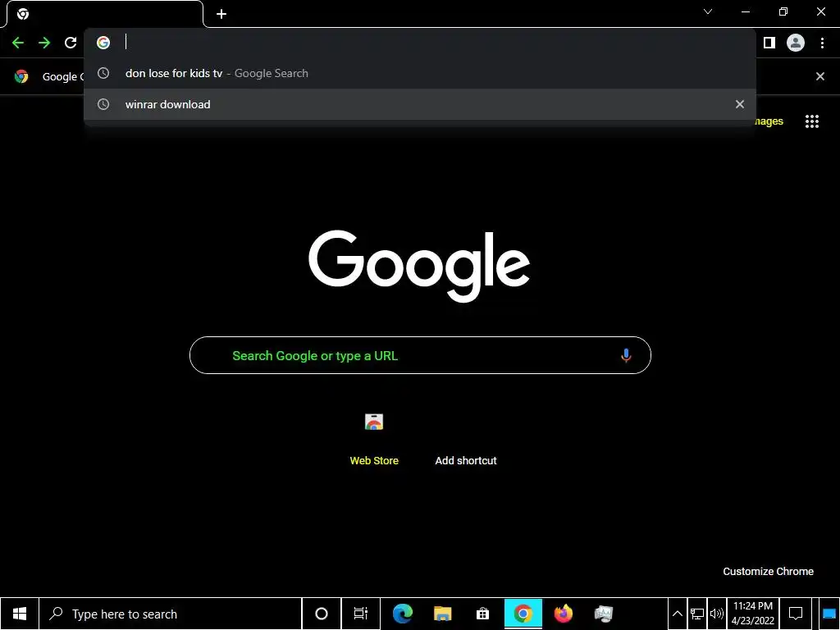Open the clock showing 11:24 PM
The image size is (840, 630).
(753, 614)
